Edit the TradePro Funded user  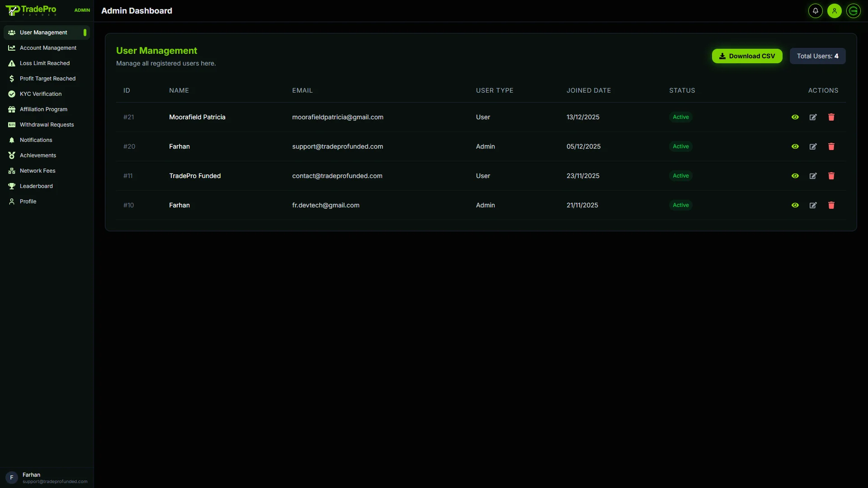click(x=813, y=176)
